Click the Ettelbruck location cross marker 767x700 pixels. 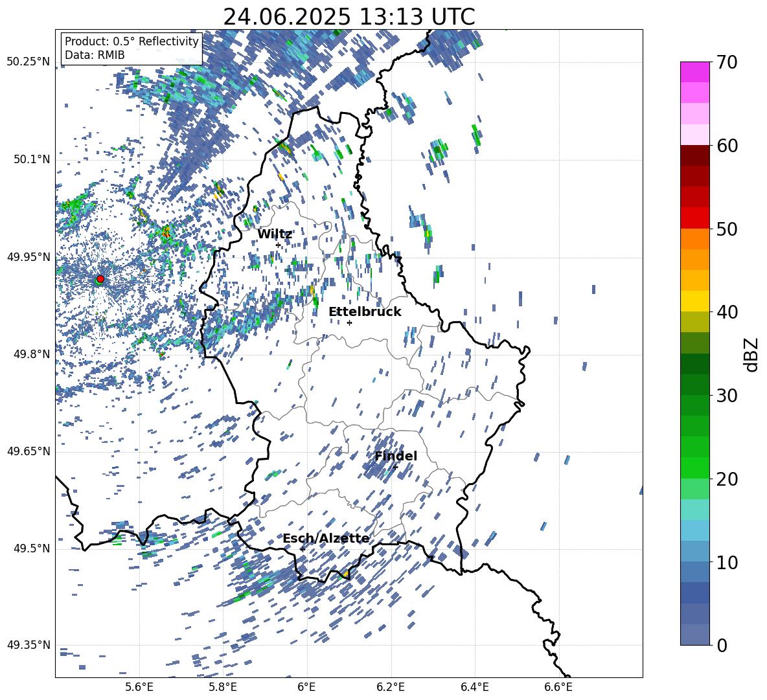[349, 322]
